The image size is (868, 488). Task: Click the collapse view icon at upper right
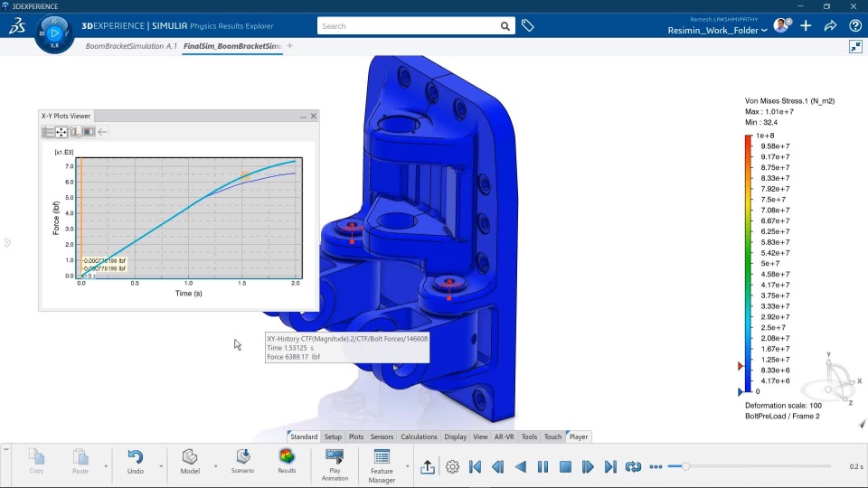(x=856, y=46)
